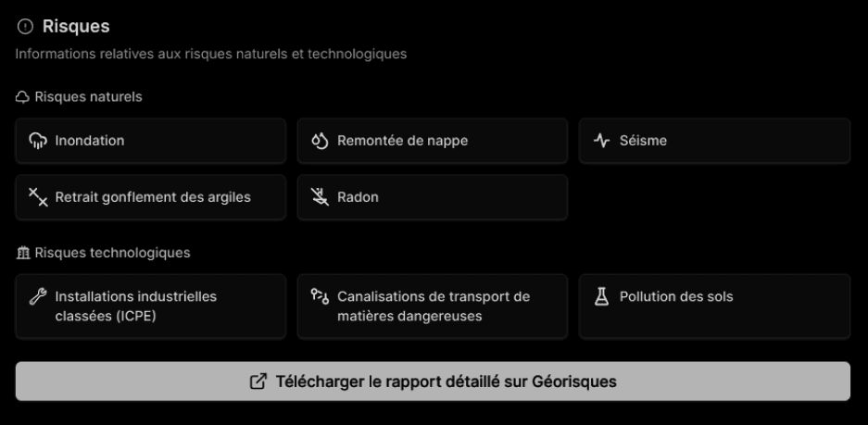Click the pulse wave icon beside Séisme

tap(602, 141)
